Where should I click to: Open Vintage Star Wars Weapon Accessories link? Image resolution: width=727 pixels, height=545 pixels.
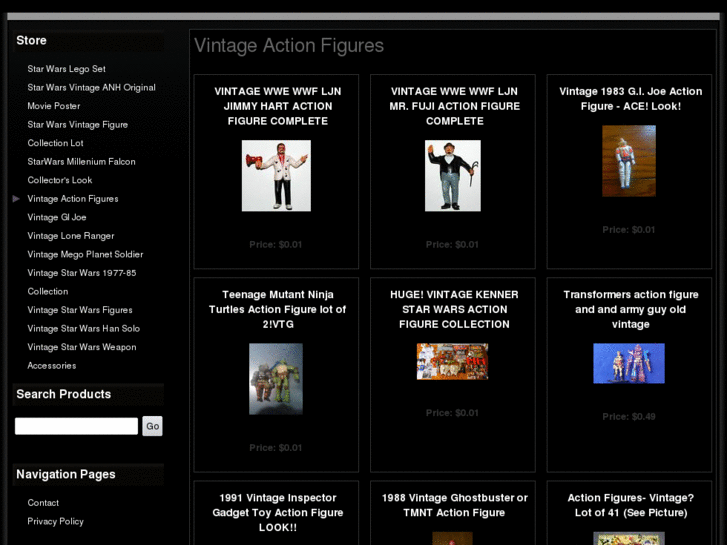click(x=82, y=356)
